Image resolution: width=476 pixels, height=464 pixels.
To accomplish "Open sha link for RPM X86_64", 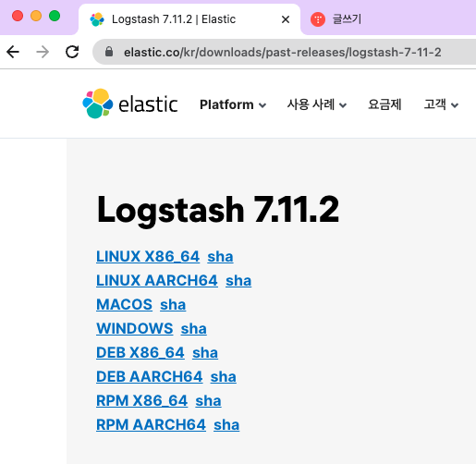I will coord(208,401).
